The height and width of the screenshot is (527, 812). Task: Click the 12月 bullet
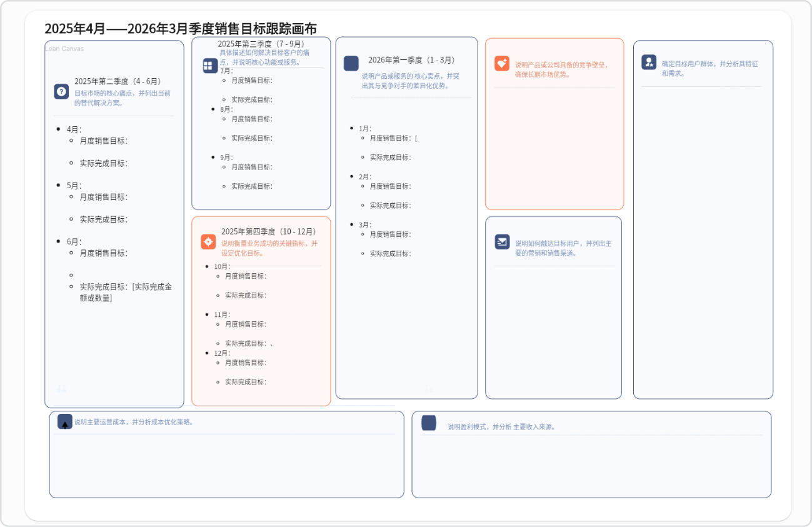click(222, 353)
